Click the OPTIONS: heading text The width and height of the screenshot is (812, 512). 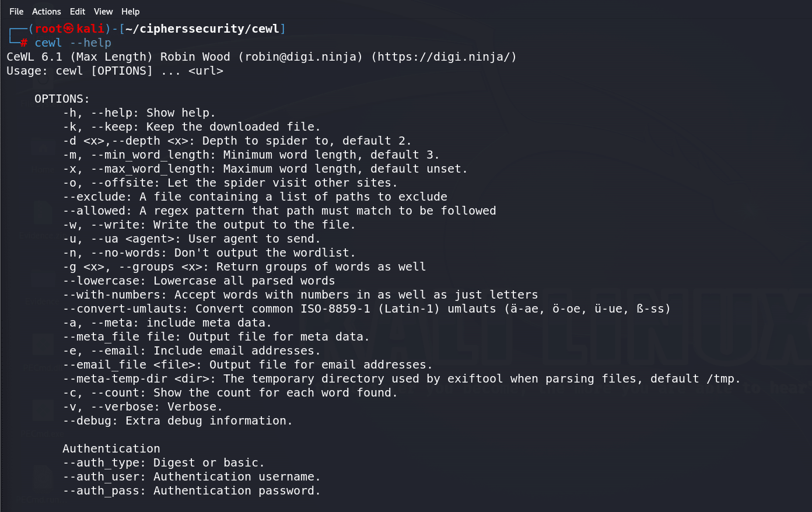click(x=62, y=99)
